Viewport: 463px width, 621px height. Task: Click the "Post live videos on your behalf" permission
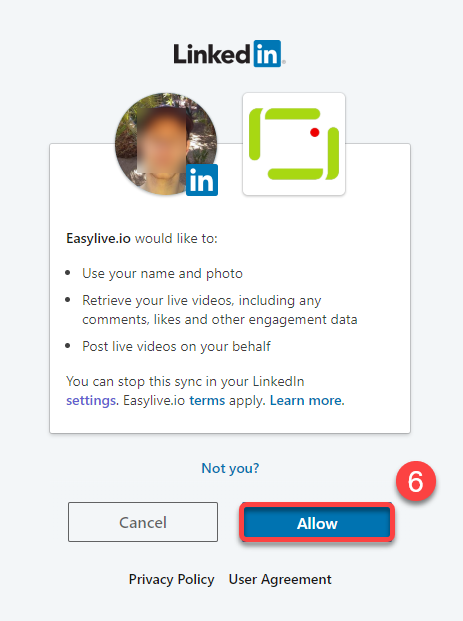tap(176, 346)
